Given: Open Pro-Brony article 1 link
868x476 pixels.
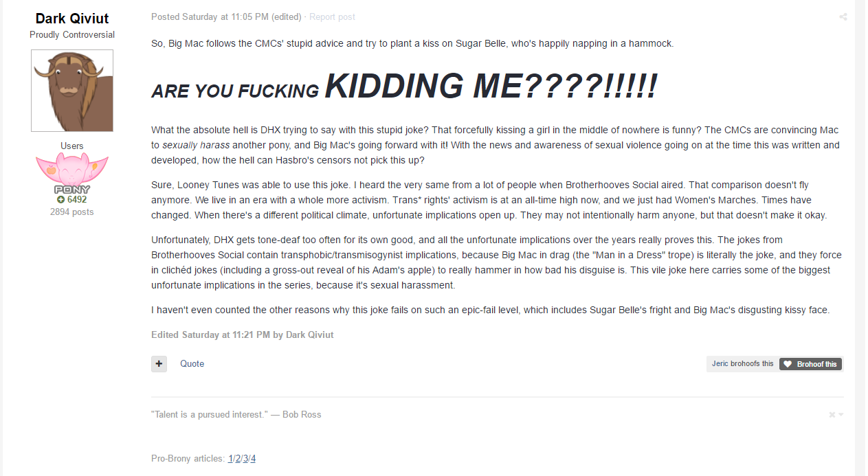Looking at the screenshot, I should (231, 458).
